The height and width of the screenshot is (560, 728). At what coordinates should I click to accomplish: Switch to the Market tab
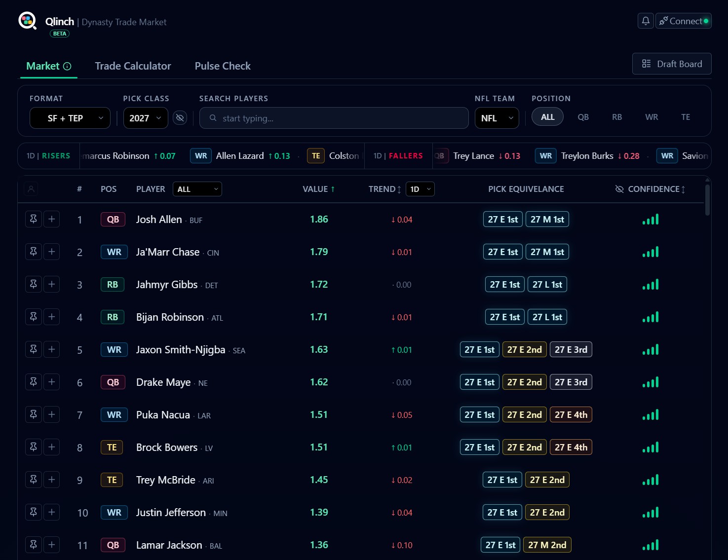[48, 66]
